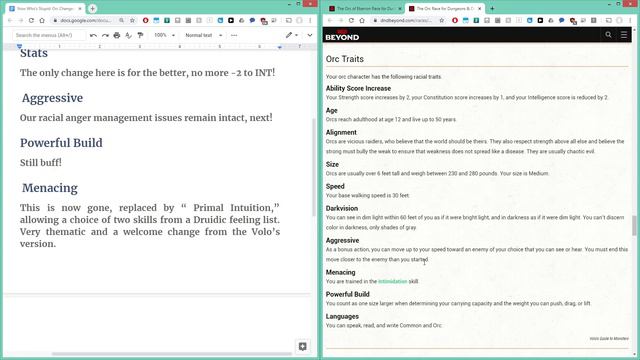Screen dimensions: 640x360
Task: Click the Darkvision trait title
Action: click(342, 208)
